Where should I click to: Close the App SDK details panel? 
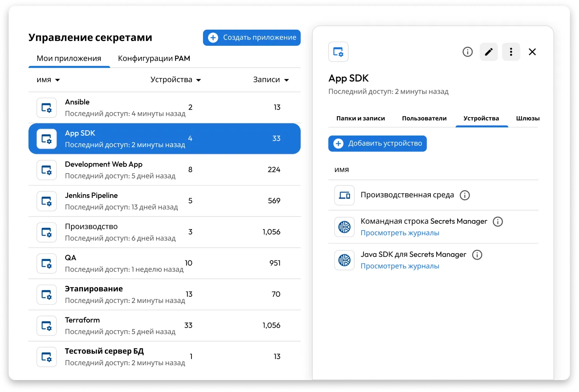pyautogui.click(x=532, y=52)
